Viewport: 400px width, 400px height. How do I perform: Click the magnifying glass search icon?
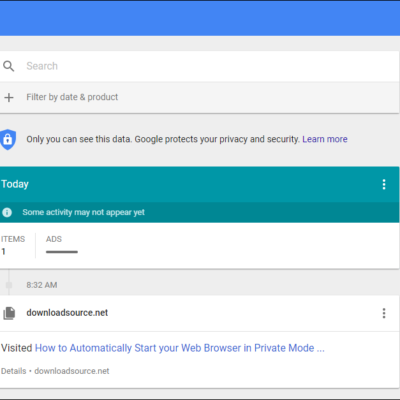click(x=9, y=66)
